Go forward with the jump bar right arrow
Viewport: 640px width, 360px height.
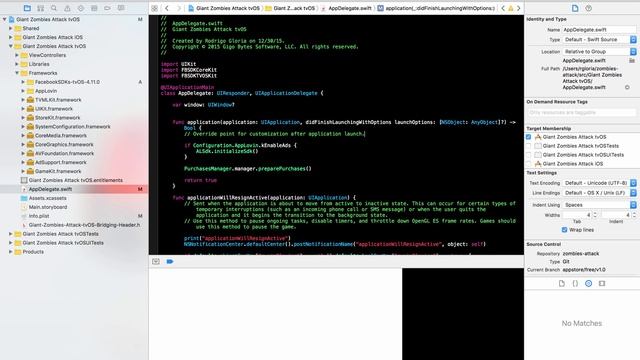[x=178, y=8]
